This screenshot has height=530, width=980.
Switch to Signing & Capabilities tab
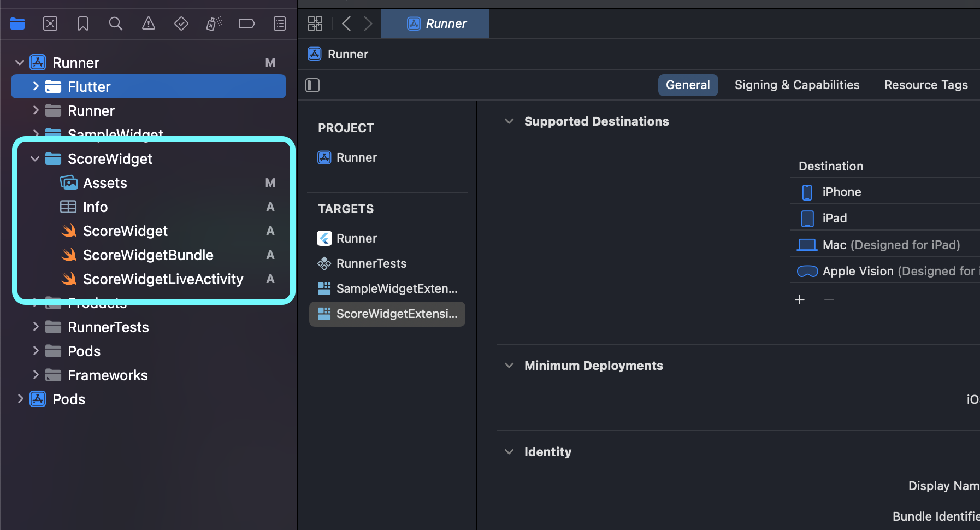[797, 85]
